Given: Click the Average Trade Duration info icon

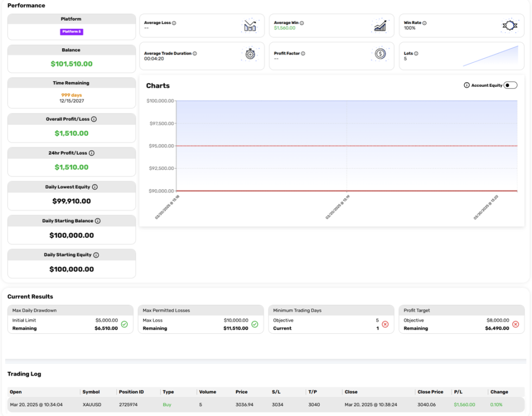Looking at the screenshot, I should click(x=195, y=54).
